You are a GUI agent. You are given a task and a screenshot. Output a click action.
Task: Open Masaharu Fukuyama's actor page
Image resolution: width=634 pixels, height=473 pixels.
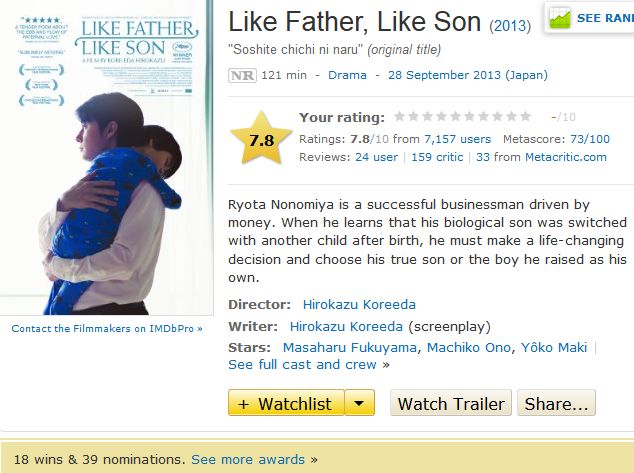(x=350, y=347)
